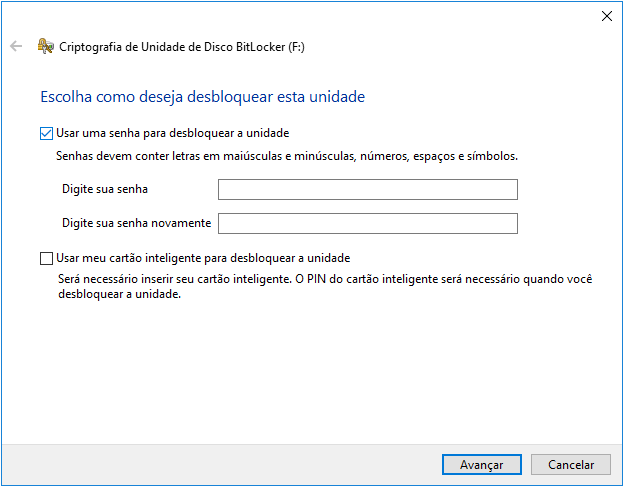Image resolution: width=624 pixels, height=487 pixels.
Task: Focus the 'Digite sua senha novamente' field
Action: (x=367, y=223)
